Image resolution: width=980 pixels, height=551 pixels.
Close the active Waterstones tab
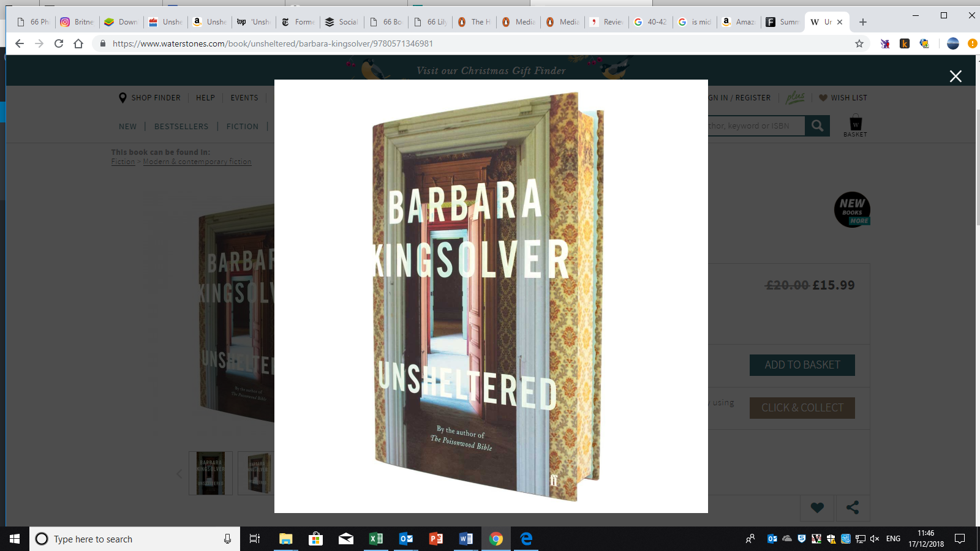[840, 22]
